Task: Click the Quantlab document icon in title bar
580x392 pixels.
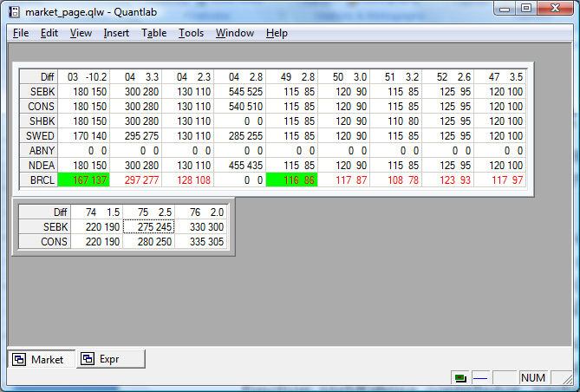Action: coord(14,12)
